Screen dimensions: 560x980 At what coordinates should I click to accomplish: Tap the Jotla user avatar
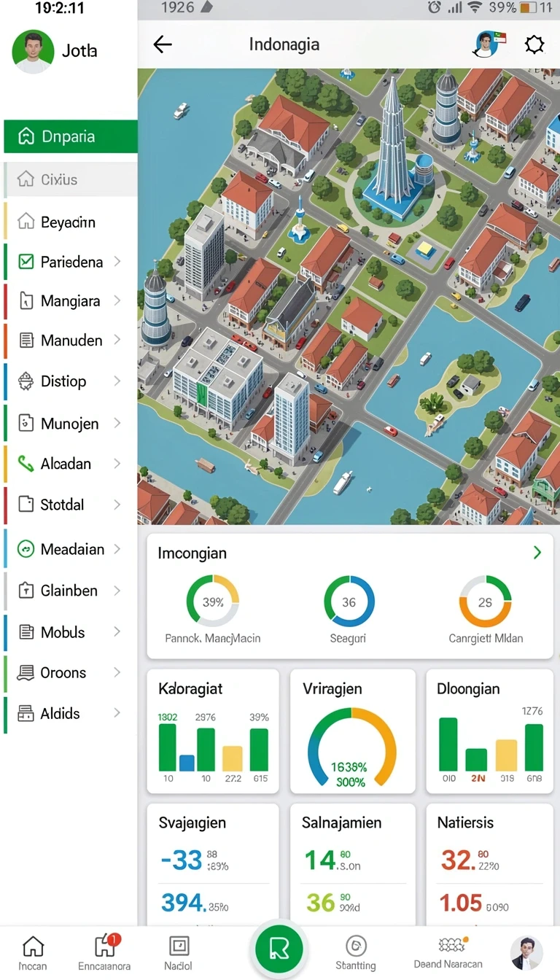pyautogui.click(x=33, y=51)
